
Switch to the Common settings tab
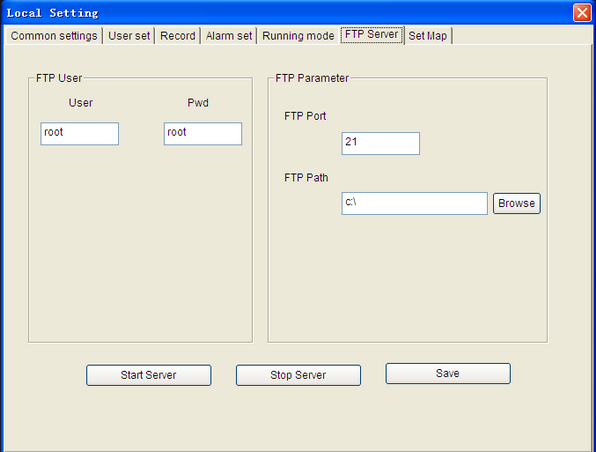(54, 36)
